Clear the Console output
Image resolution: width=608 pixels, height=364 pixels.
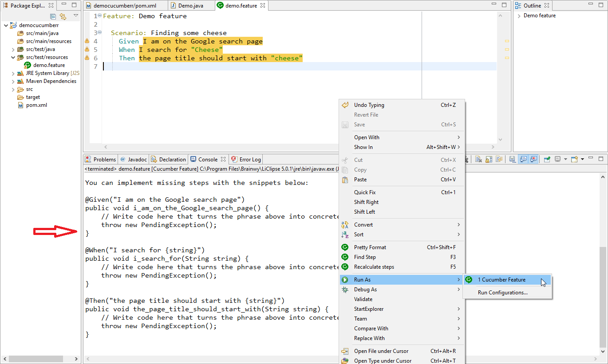pos(478,159)
